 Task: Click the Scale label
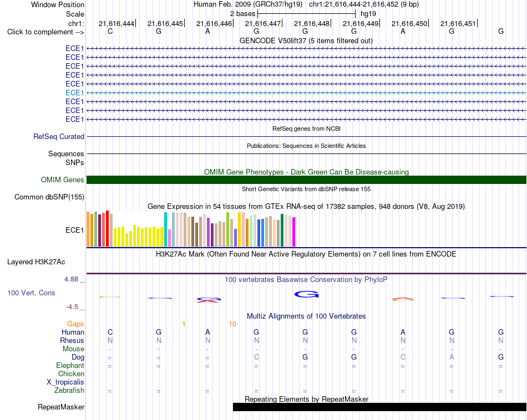[75, 14]
